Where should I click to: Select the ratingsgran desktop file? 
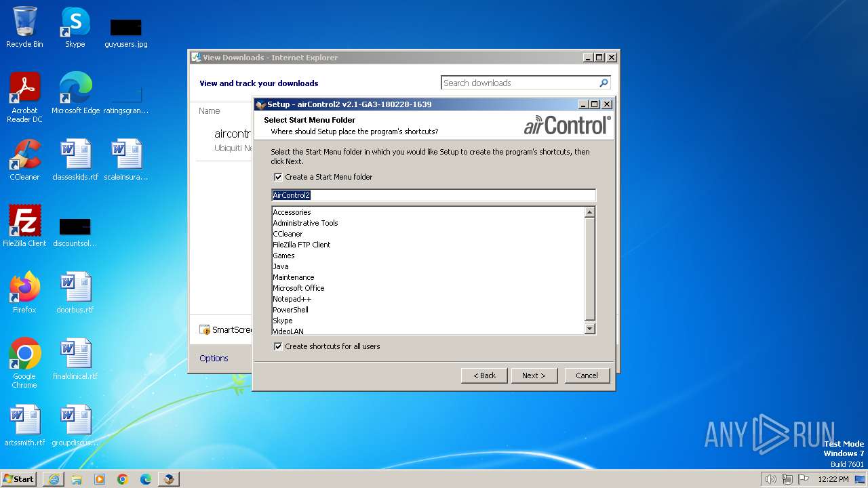[x=126, y=99]
